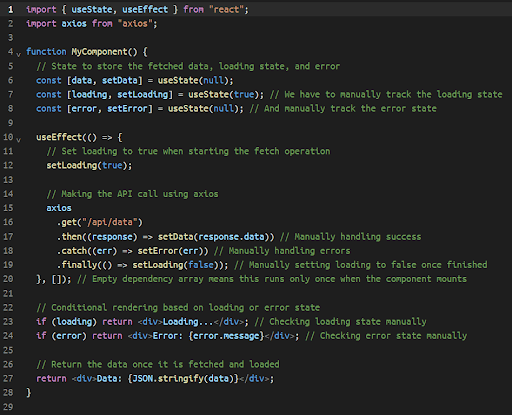This screenshot has height=415, width=512.
Task: Click ".then((response)" on line 17
Action: pyautogui.click(x=97, y=237)
